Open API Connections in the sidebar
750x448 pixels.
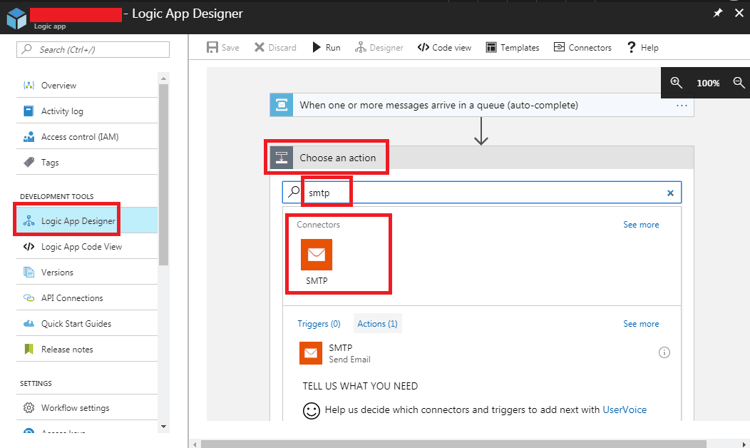pos(71,298)
